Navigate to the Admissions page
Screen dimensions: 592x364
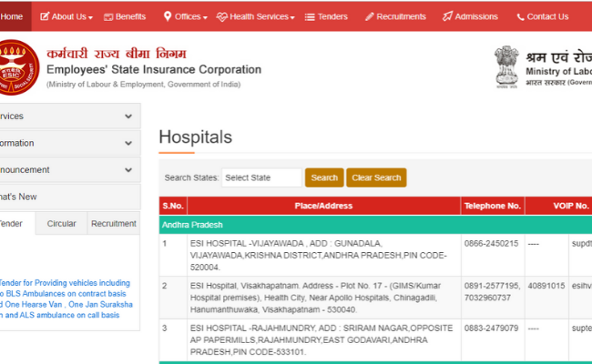pos(470,16)
